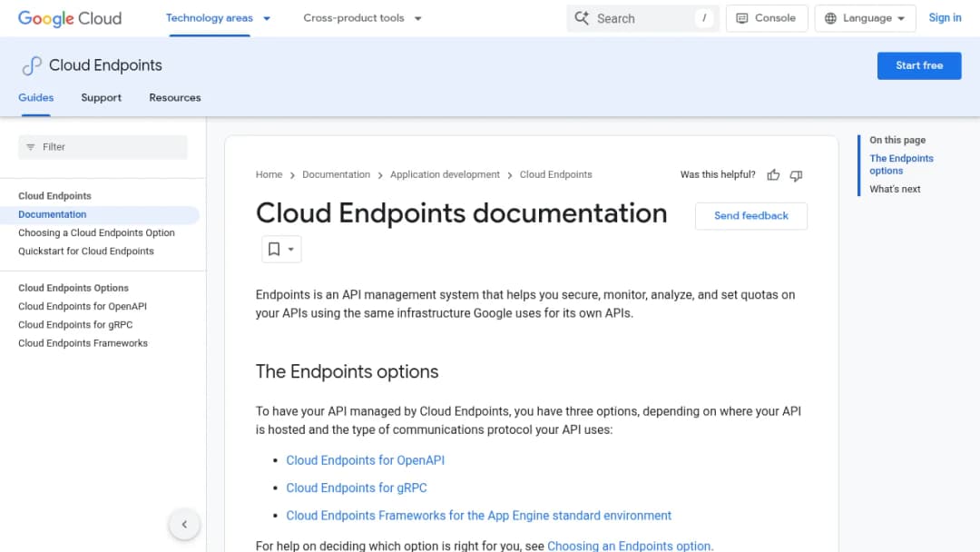The image size is (980, 552).
Task: Click the Google Cloud logo
Action: (x=70, y=18)
